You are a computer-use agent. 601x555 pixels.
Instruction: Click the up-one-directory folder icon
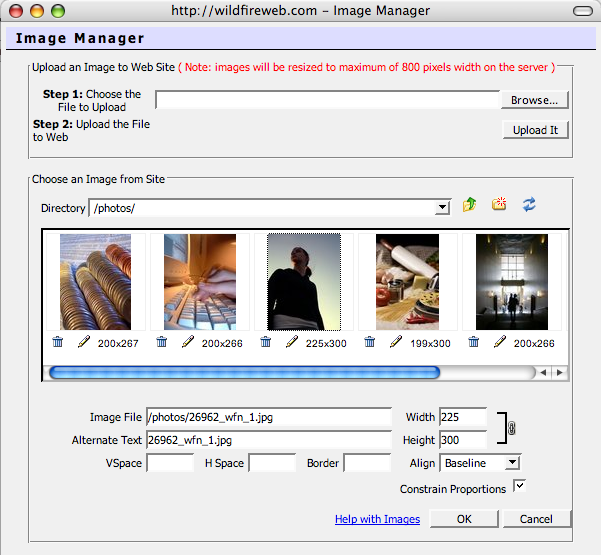pos(470,205)
